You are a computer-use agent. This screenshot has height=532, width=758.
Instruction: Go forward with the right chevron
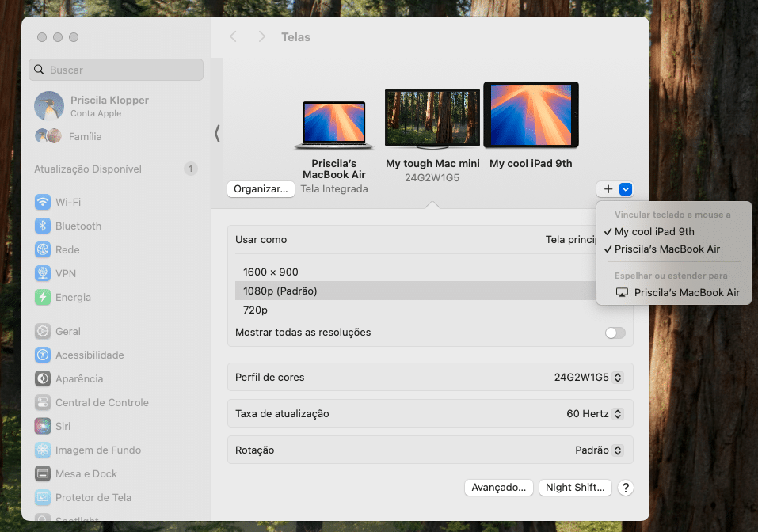261,36
